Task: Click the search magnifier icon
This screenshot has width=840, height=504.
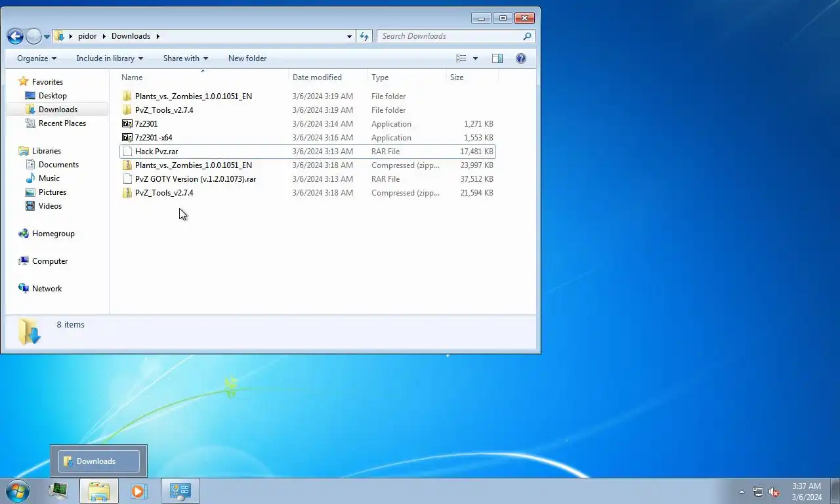Action: pos(527,36)
